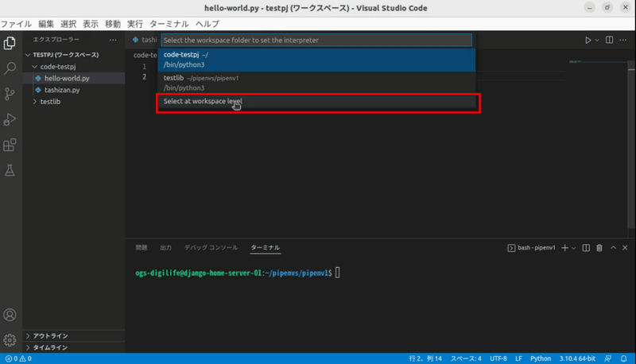Split the terminal panel

click(x=586, y=248)
